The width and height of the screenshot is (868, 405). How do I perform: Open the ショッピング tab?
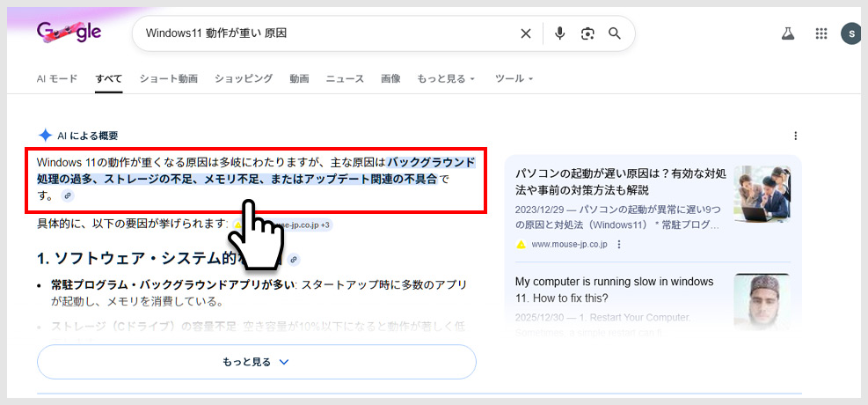[244, 78]
